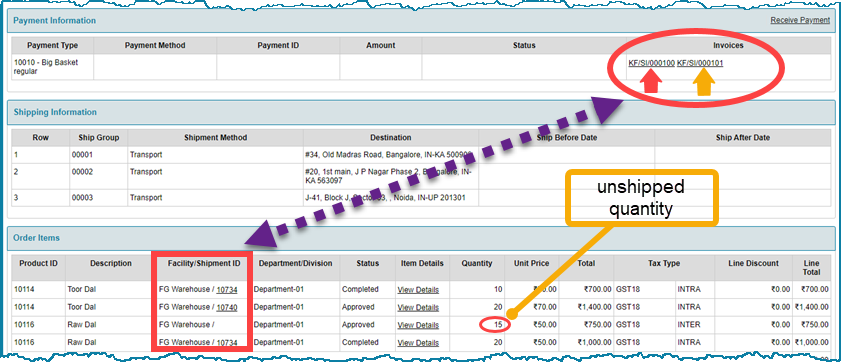Click the Line Total column header
Screen dimensions: 842x362
[x=811, y=267]
